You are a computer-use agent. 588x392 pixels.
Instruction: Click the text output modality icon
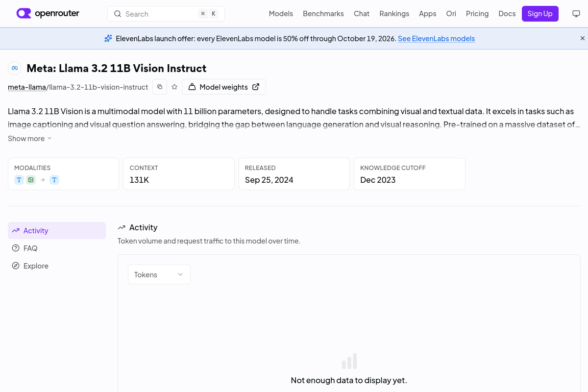[54, 180]
